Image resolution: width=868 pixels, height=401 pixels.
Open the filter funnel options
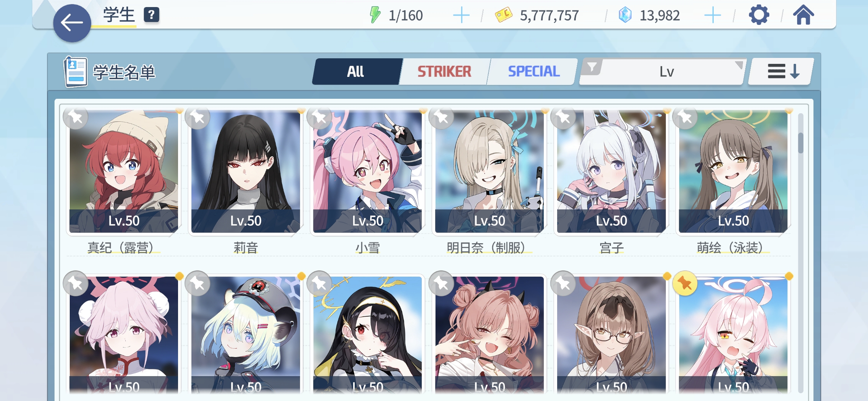coord(592,68)
